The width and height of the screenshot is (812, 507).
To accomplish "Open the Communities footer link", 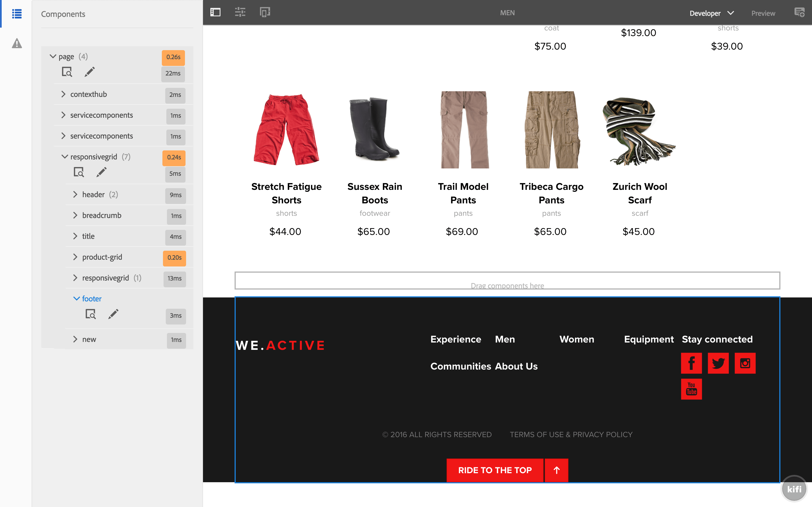I will tap(460, 366).
